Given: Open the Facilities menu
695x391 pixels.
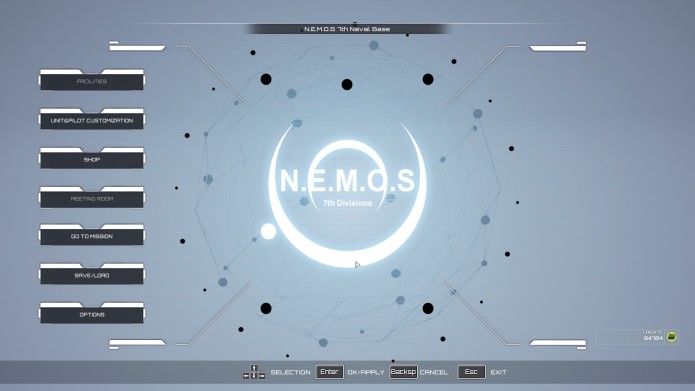Looking at the screenshot, I should coord(92,80).
